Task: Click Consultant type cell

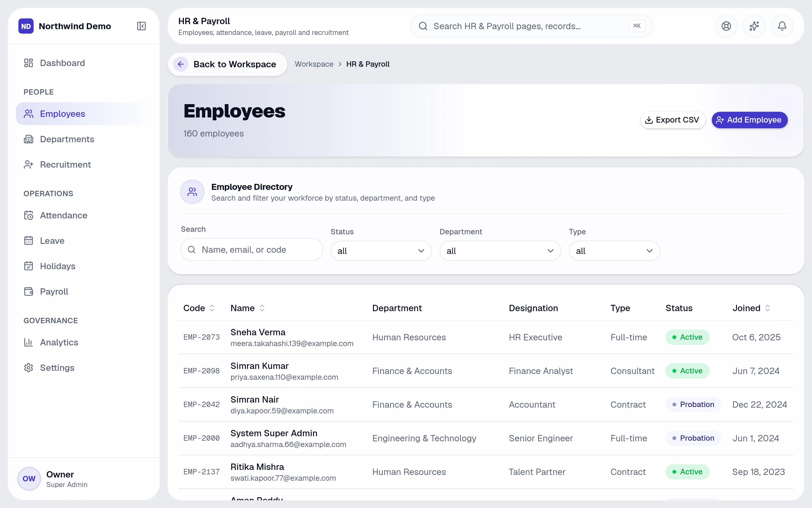Action: [x=632, y=371]
